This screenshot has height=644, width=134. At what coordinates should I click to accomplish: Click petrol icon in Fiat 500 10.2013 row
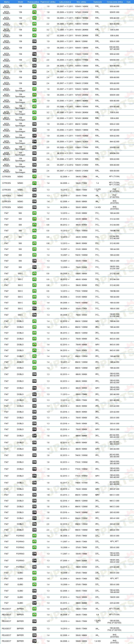pyautogui.click(x=34, y=231)
